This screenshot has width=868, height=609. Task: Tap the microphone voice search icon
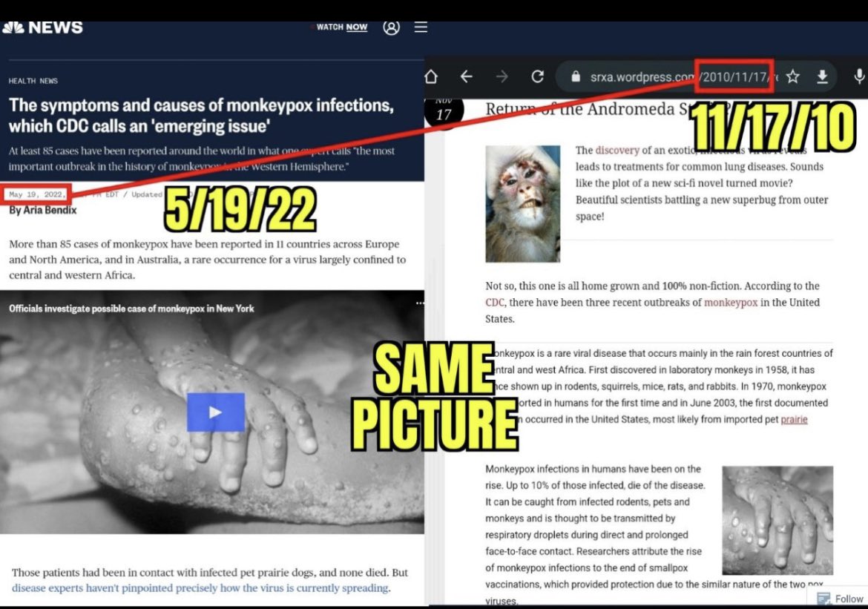click(x=859, y=76)
